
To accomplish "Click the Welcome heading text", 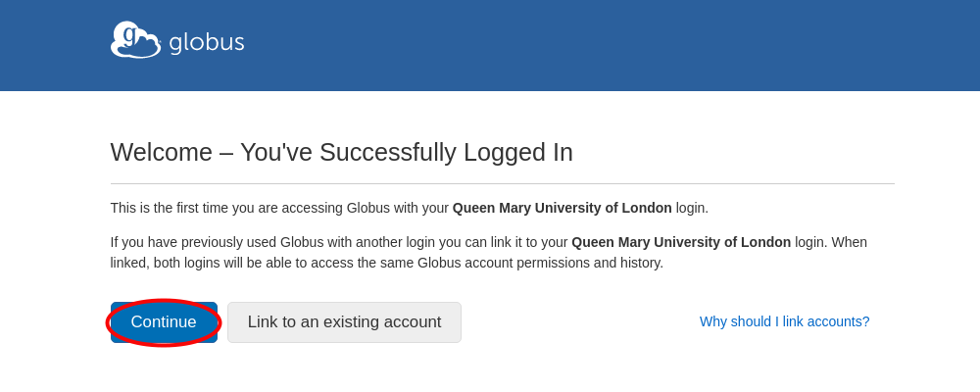I will pyautogui.click(x=341, y=152).
